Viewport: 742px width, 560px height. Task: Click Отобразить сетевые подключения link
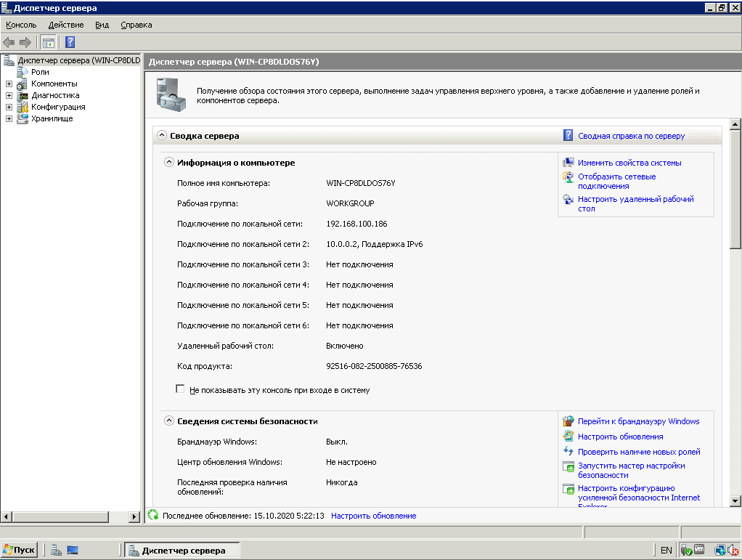[616, 182]
